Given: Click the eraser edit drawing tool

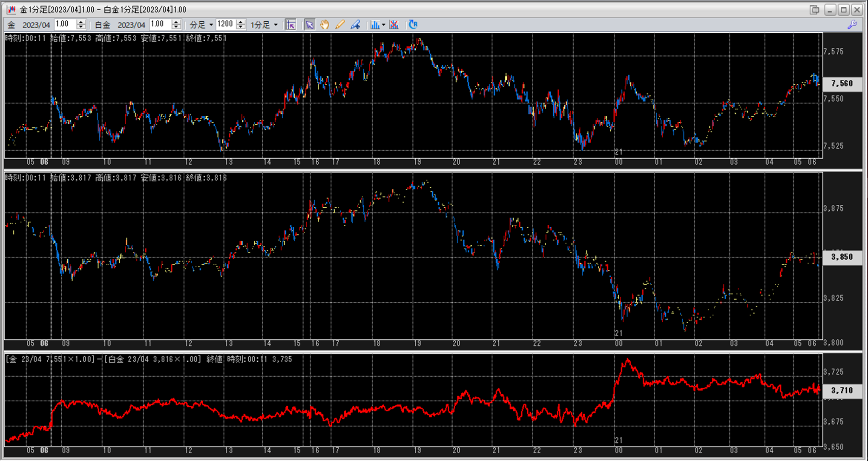Looking at the screenshot, I should point(355,25).
